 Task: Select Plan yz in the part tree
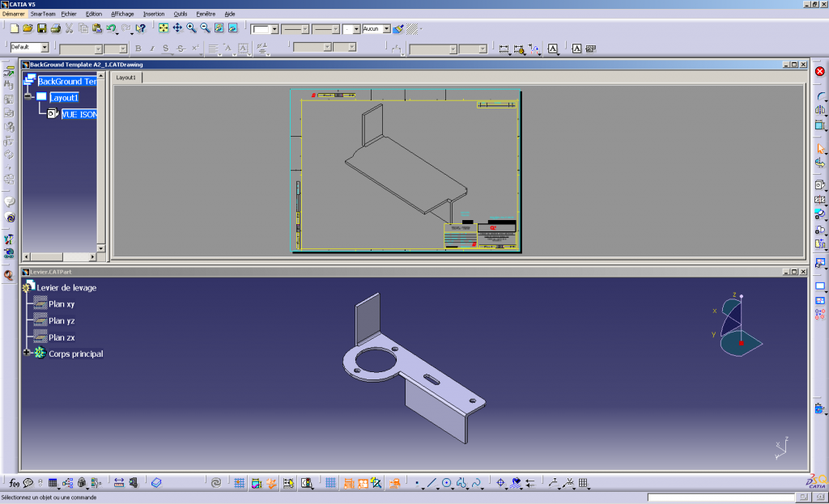(62, 321)
